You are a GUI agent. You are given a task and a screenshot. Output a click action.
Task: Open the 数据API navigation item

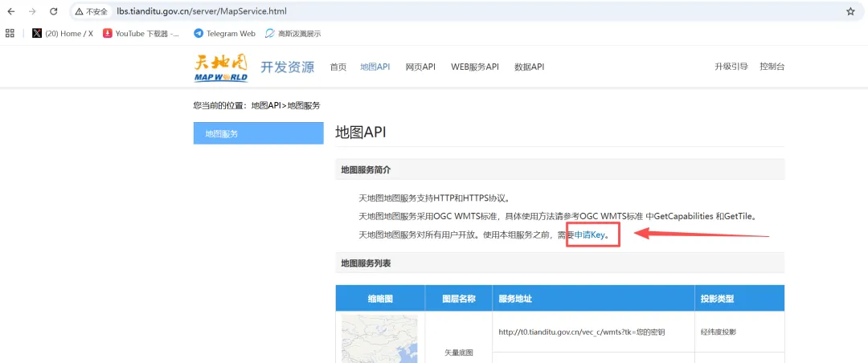(529, 67)
